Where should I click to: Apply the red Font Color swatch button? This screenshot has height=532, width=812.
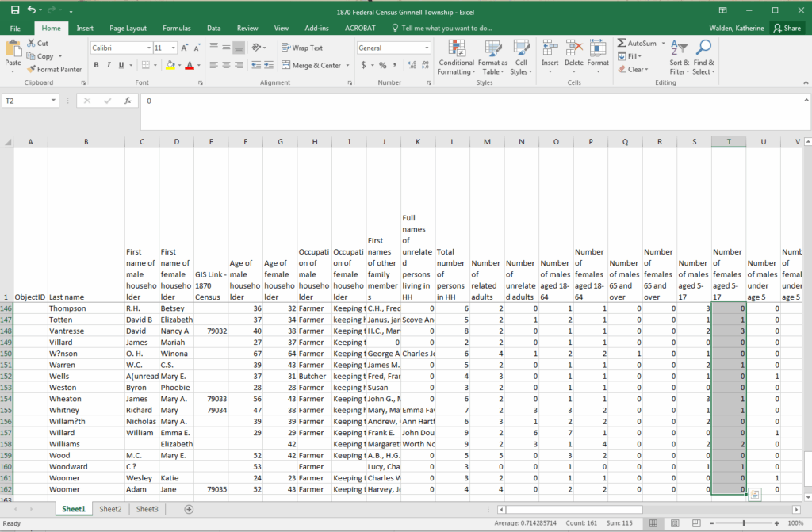point(190,65)
